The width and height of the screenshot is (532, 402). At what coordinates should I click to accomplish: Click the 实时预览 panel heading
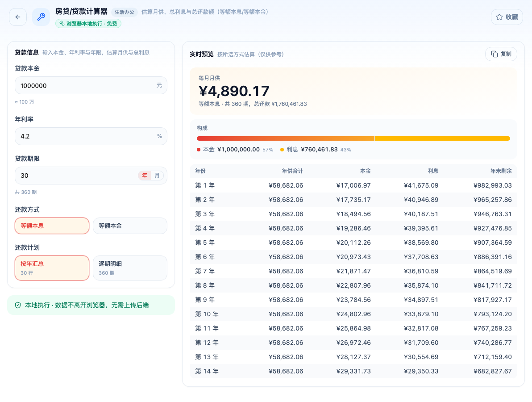pos(202,54)
